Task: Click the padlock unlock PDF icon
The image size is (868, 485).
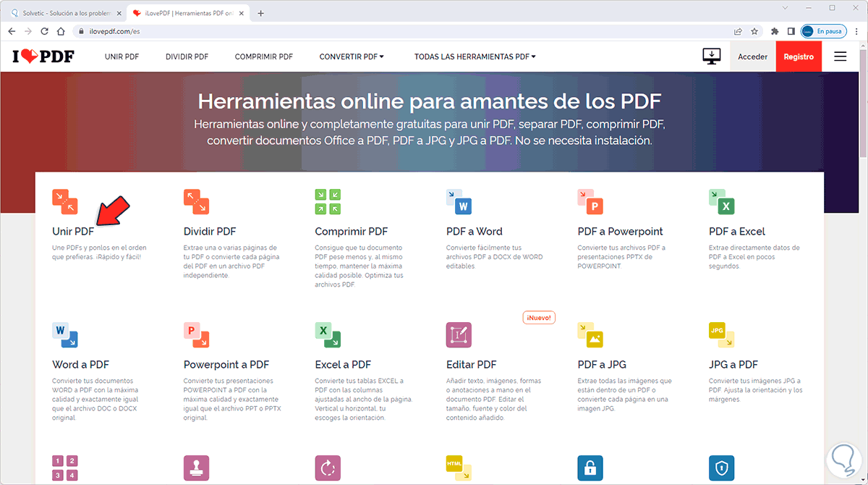Action: [x=590, y=468]
